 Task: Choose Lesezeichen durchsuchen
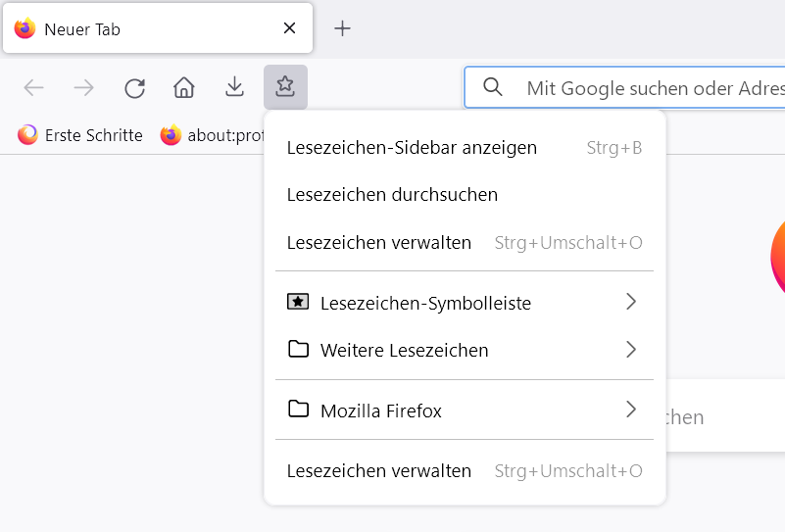(x=392, y=195)
